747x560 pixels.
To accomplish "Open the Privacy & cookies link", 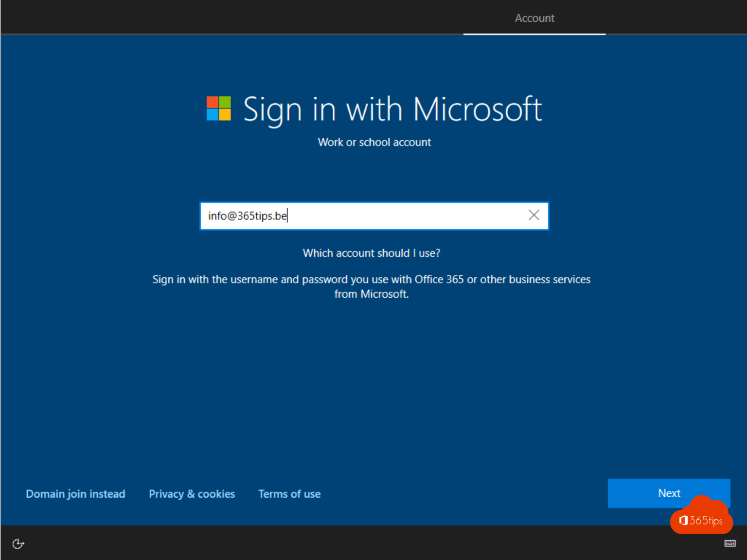I will point(192,494).
